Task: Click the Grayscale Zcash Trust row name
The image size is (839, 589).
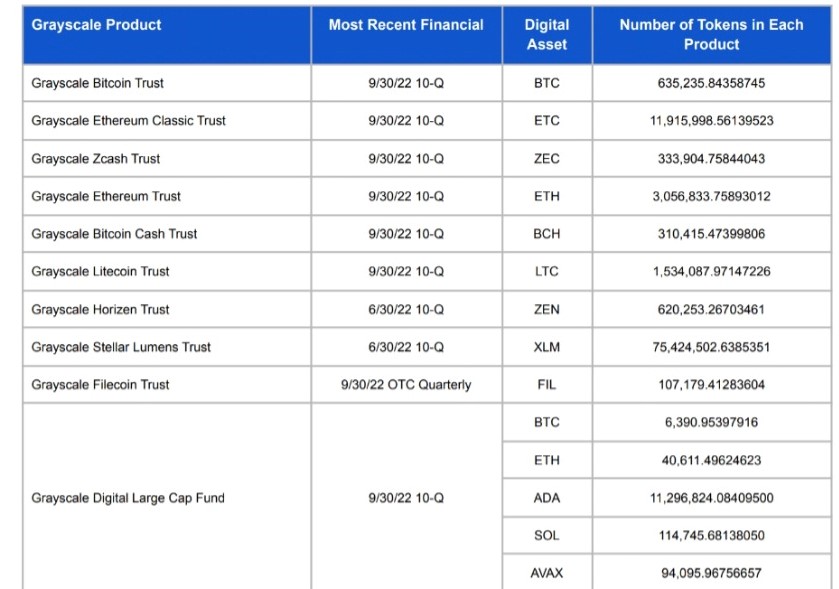Action: click(x=96, y=159)
